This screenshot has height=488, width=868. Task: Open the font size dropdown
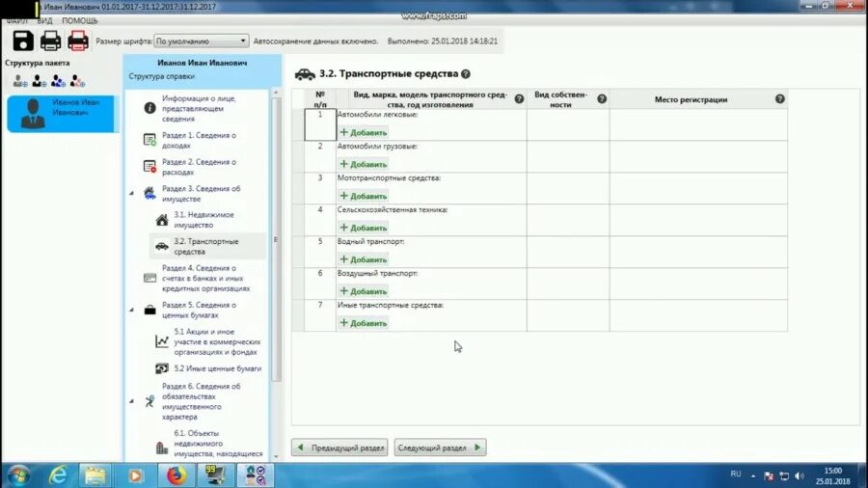201,41
